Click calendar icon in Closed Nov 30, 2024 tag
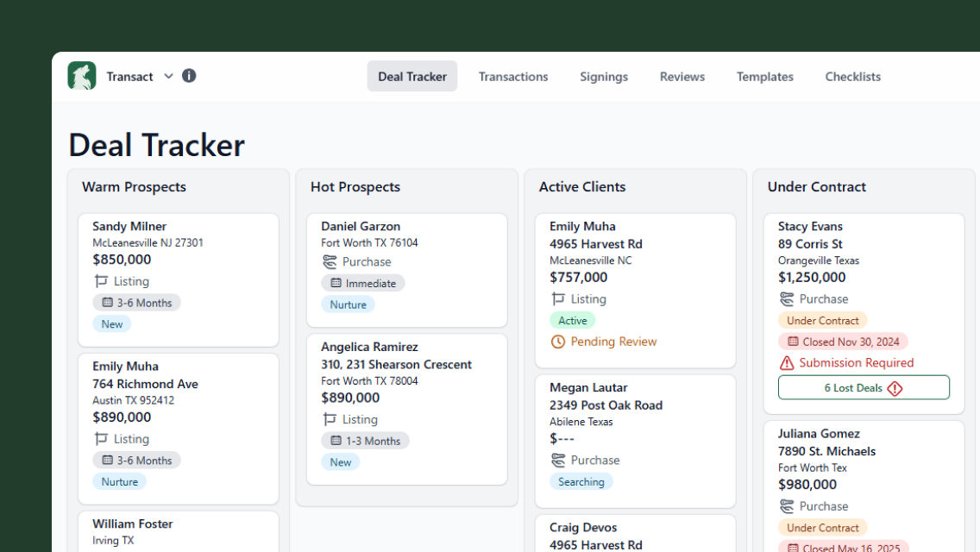 coord(793,342)
